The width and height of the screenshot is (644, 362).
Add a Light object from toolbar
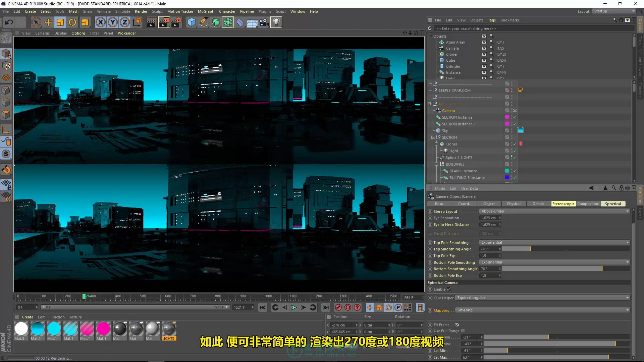pos(276,22)
